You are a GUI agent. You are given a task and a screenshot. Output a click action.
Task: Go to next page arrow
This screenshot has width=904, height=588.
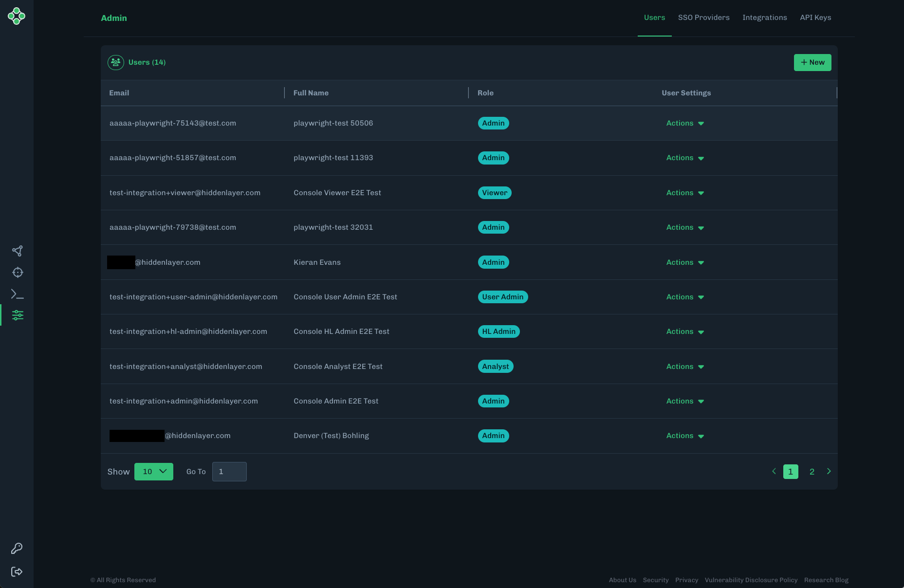829,471
